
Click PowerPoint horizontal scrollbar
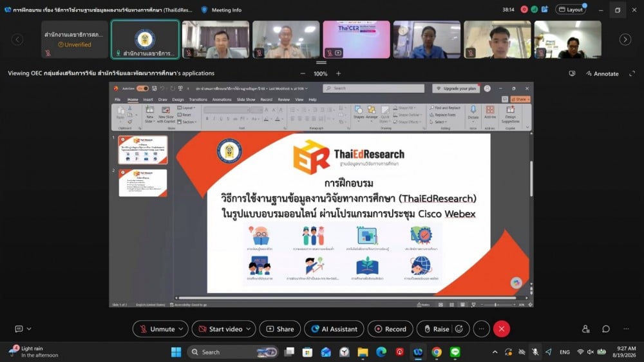click(x=348, y=298)
